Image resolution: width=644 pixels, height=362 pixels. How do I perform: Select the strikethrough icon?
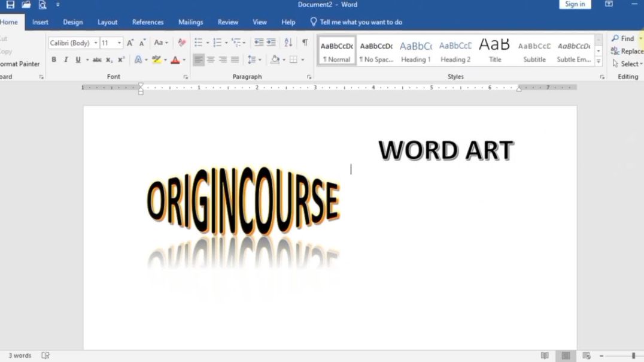(x=97, y=59)
